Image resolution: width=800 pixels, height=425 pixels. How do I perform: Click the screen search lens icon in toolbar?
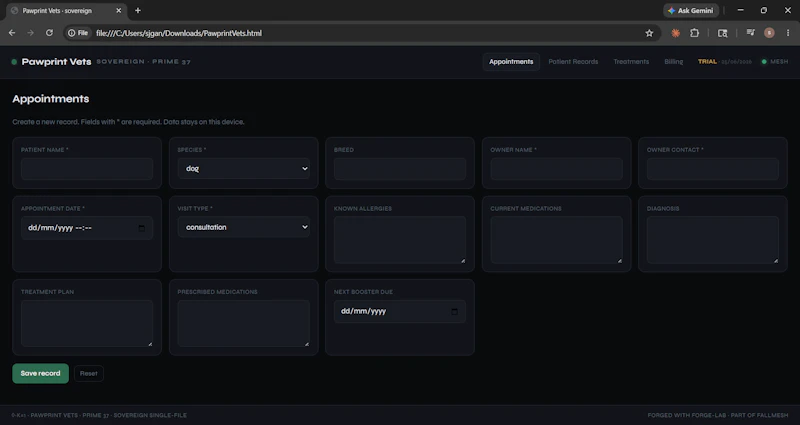click(722, 33)
